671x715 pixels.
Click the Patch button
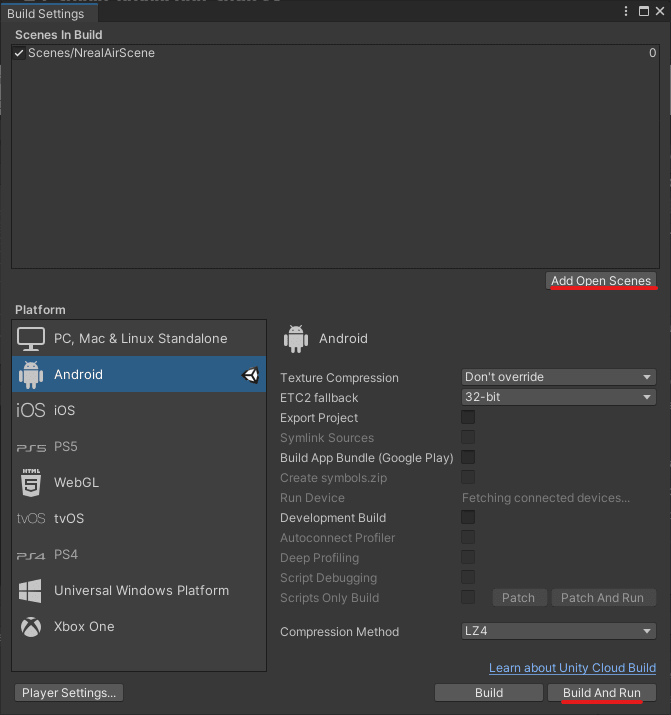[x=519, y=598]
